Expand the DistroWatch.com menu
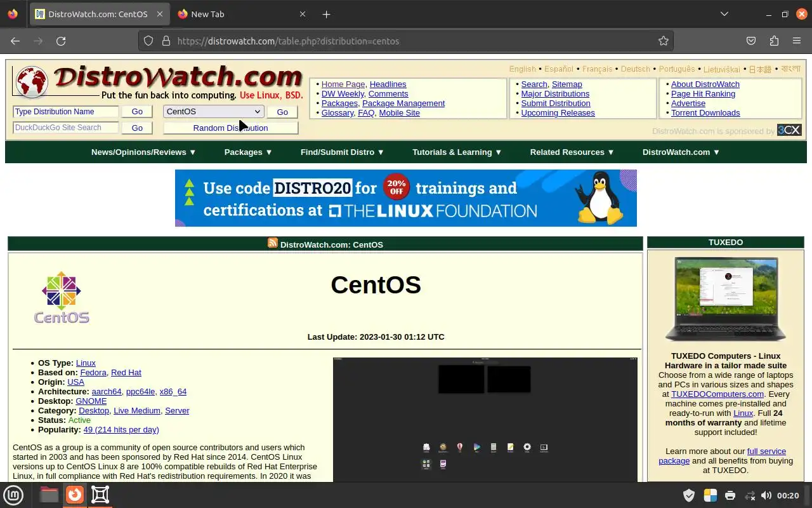 [681, 152]
